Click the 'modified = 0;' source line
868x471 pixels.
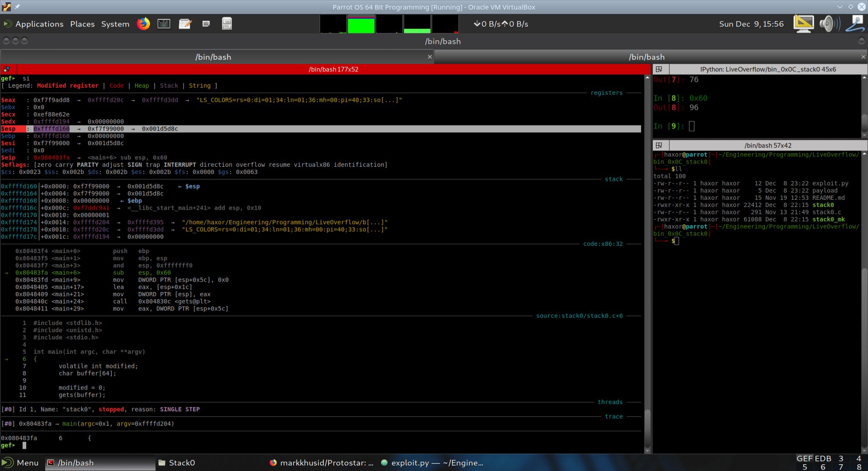pos(82,388)
